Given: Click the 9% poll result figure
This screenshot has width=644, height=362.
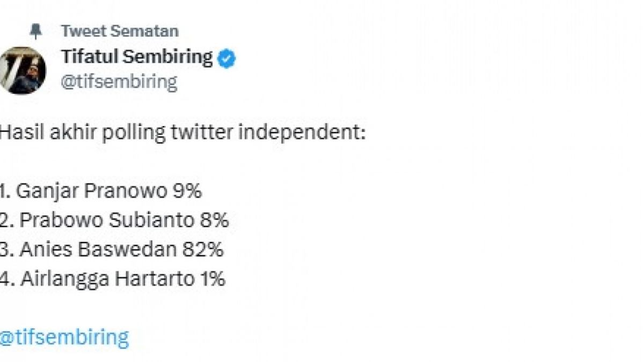Looking at the screenshot, I should 187,191.
